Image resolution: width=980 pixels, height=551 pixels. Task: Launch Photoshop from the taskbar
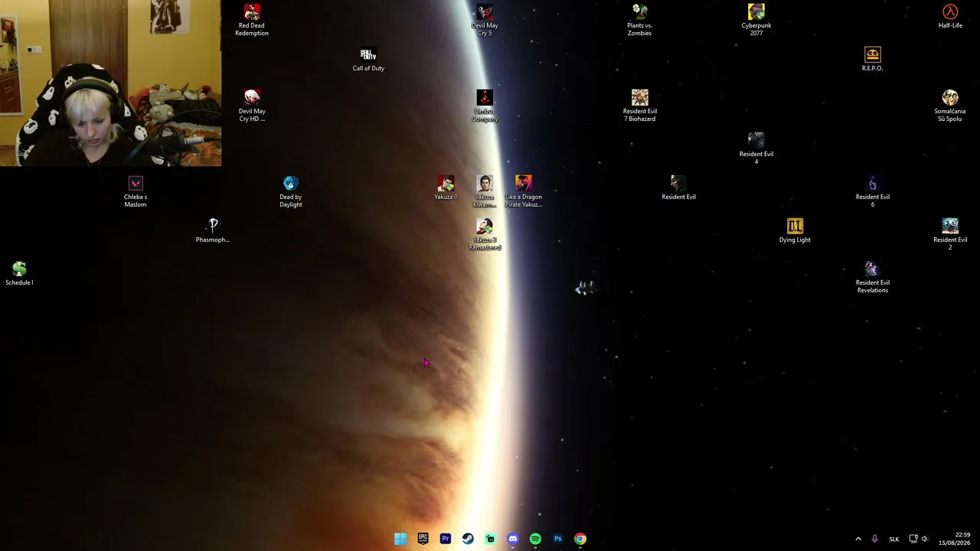(557, 539)
